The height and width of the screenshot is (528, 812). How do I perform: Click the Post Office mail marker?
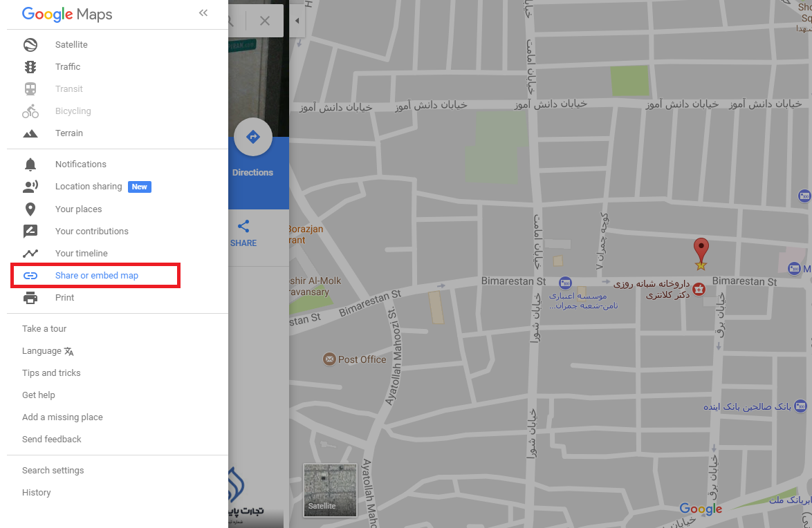(x=329, y=359)
